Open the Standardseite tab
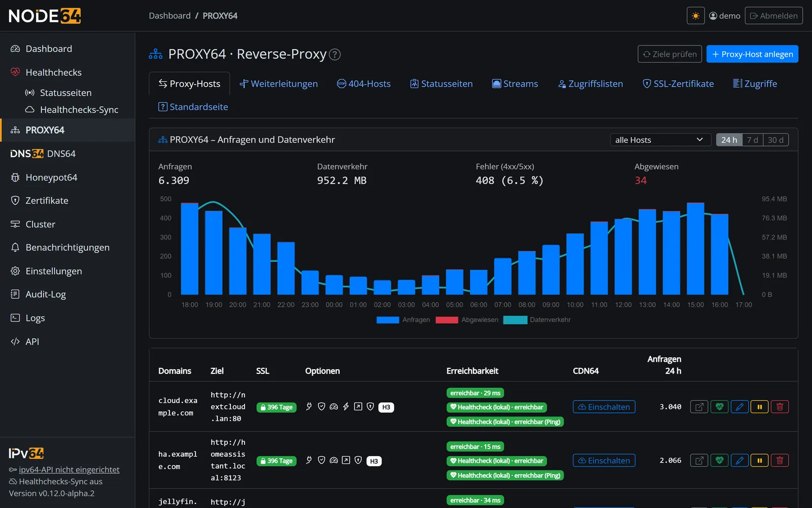Screen dimensions: 812x508 click(x=193, y=107)
